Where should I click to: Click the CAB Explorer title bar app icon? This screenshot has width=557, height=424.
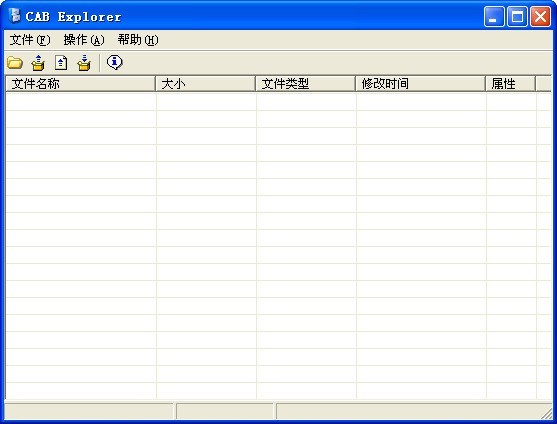(15, 16)
